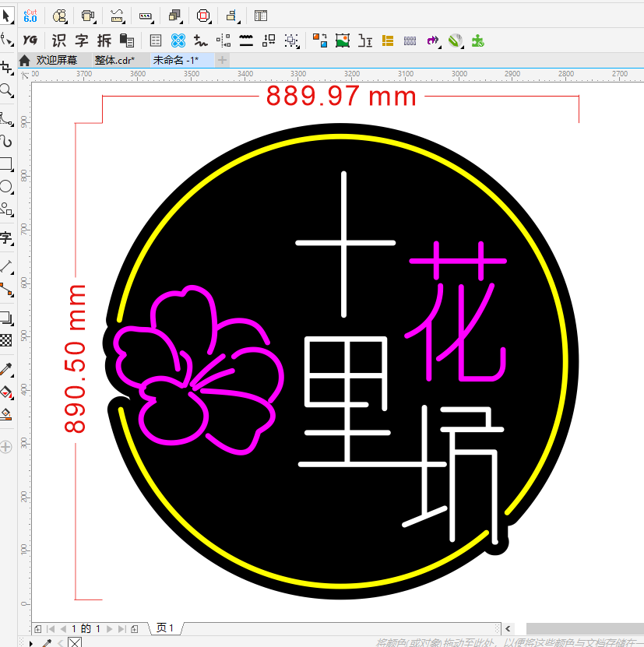Click the printer icon in top toolbar
The image size is (644, 647).
tap(88, 16)
